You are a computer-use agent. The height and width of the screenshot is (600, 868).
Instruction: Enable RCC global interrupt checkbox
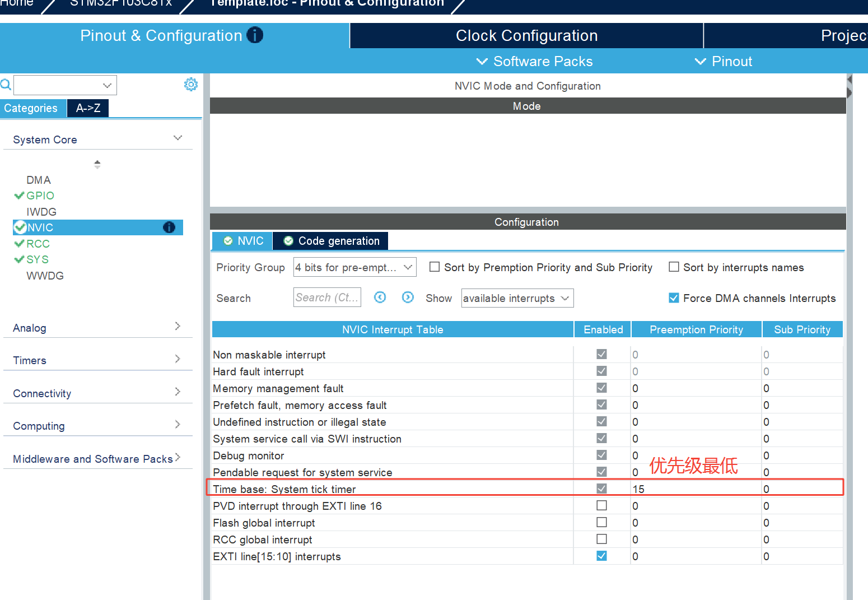pos(602,539)
